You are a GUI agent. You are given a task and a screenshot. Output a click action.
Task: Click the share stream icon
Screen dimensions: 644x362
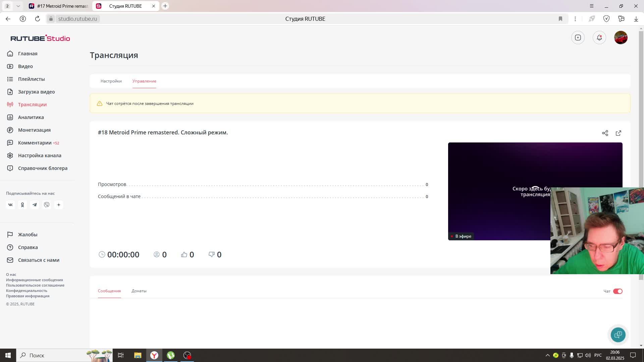605,133
